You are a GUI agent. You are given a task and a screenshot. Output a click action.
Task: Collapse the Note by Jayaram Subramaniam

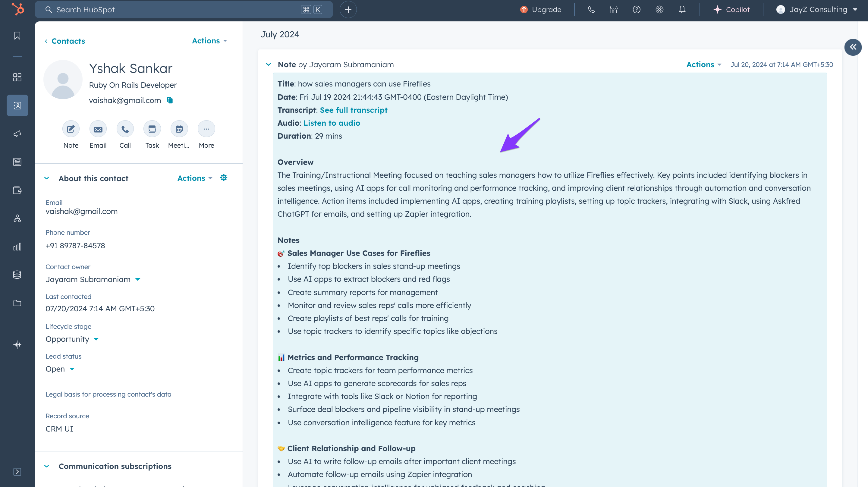[269, 64]
